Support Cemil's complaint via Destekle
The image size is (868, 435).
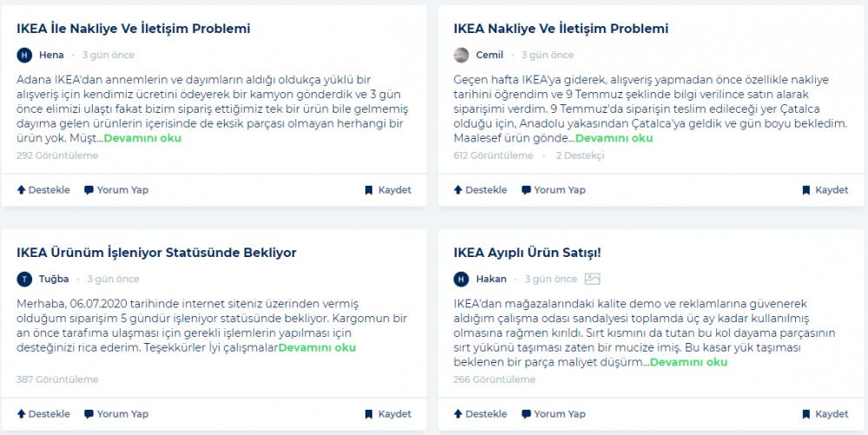pos(480,190)
